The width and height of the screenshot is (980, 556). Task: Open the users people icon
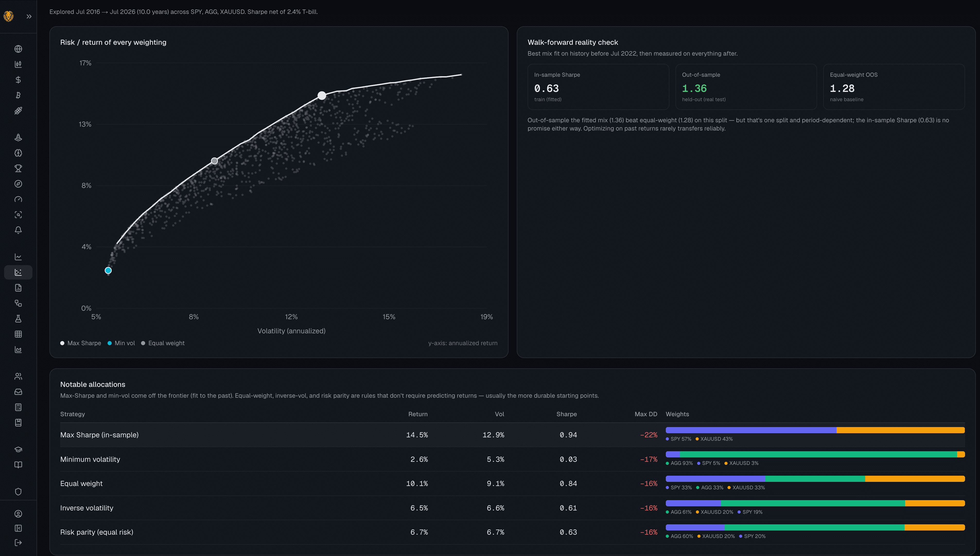[x=18, y=377]
